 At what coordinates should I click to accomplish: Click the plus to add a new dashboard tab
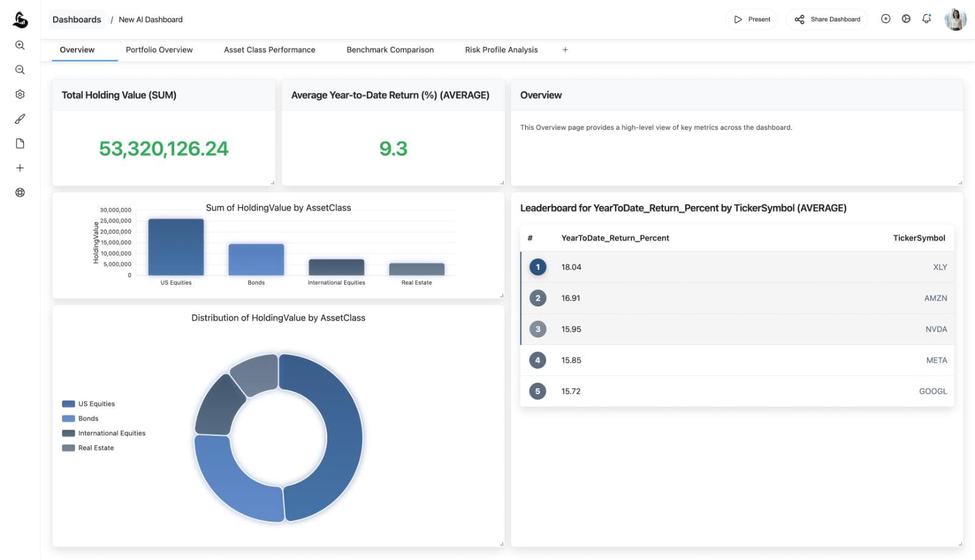click(x=565, y=49)
